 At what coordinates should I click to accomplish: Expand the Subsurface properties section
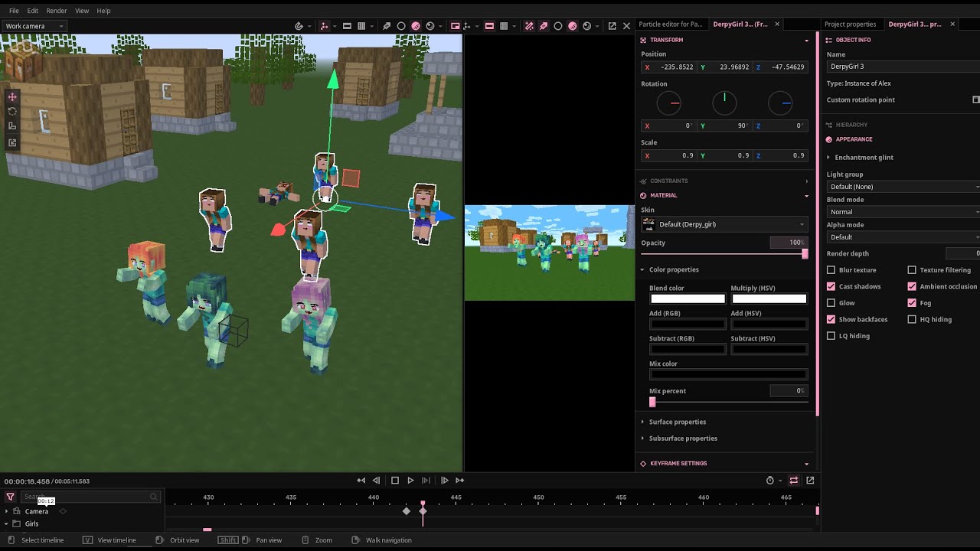click(x=683, y=439)
